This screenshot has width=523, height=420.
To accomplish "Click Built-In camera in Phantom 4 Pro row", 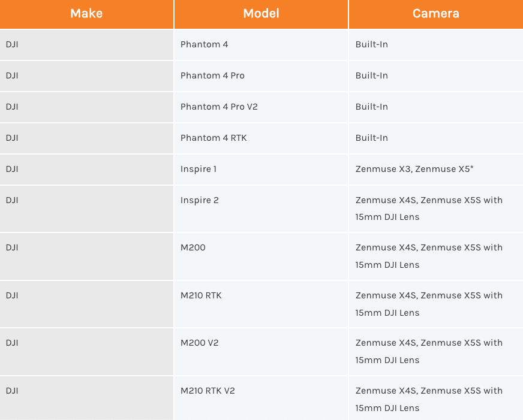I will tap(435, 76).
